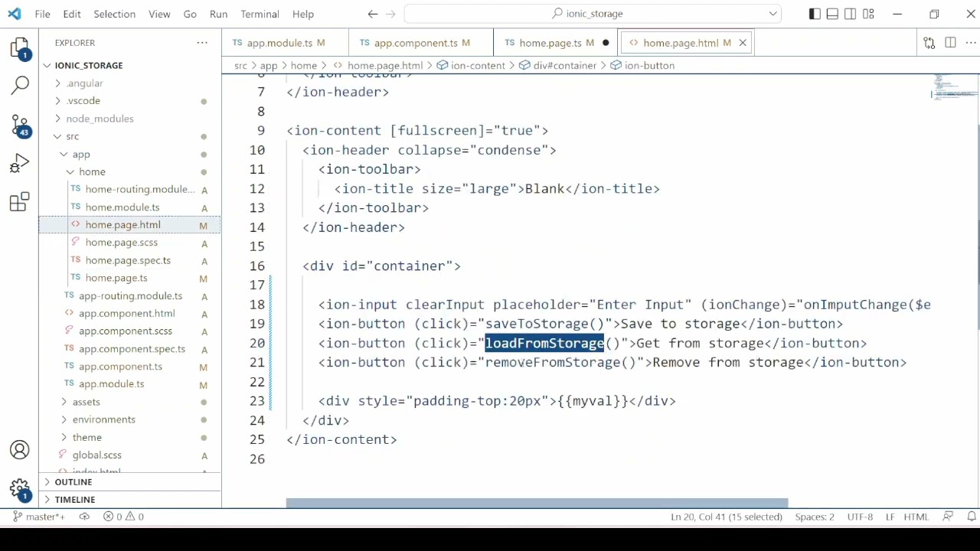
Task: Click line number 23 in gutter
Action: coord(256,401)
